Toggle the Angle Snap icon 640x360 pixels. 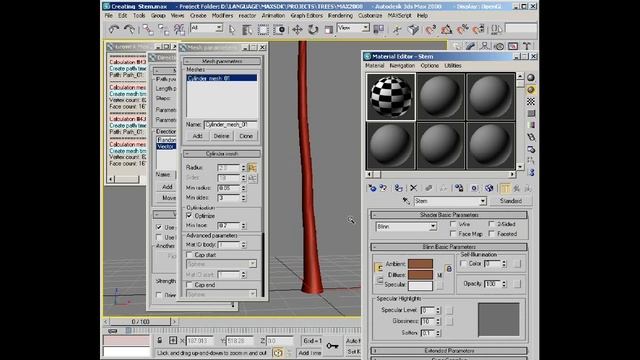[447, 29]
